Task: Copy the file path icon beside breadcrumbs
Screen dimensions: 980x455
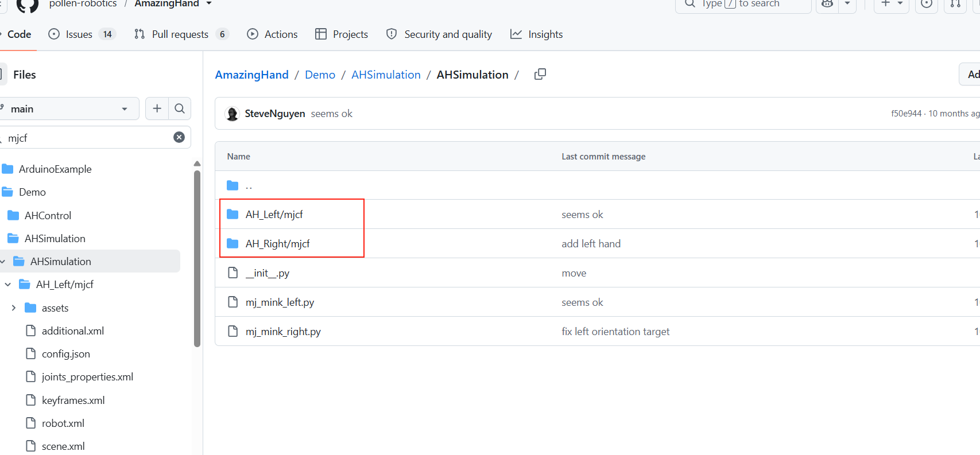Action: pyautogui.click(x=540, y=75)
